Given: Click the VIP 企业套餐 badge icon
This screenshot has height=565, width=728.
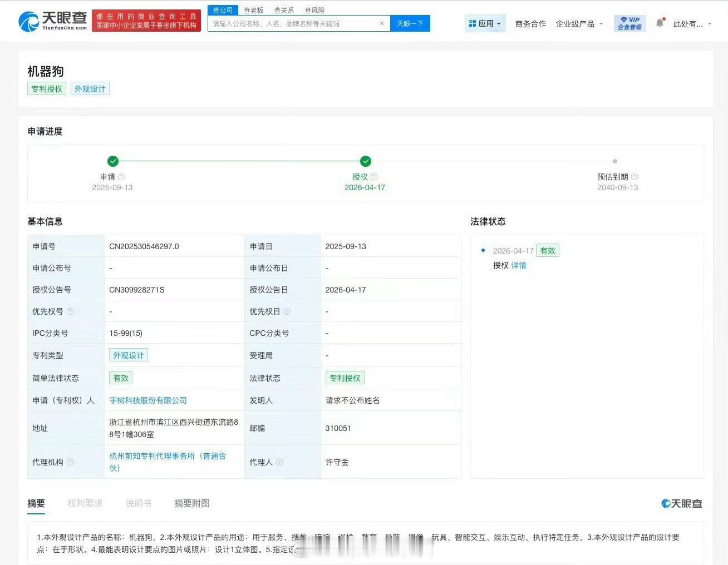Looking at the screenshot, I should (x=629, y=23).
